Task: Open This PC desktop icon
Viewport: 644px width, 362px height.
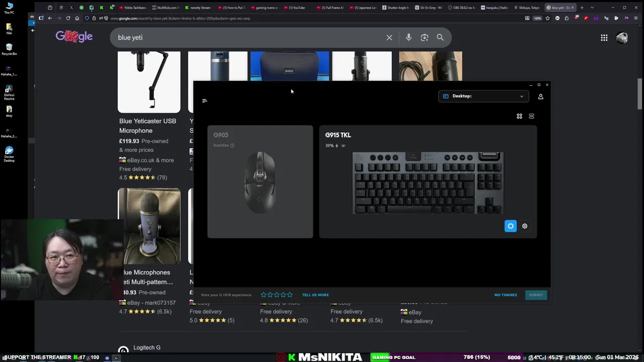Action: [x=9, y=8]
